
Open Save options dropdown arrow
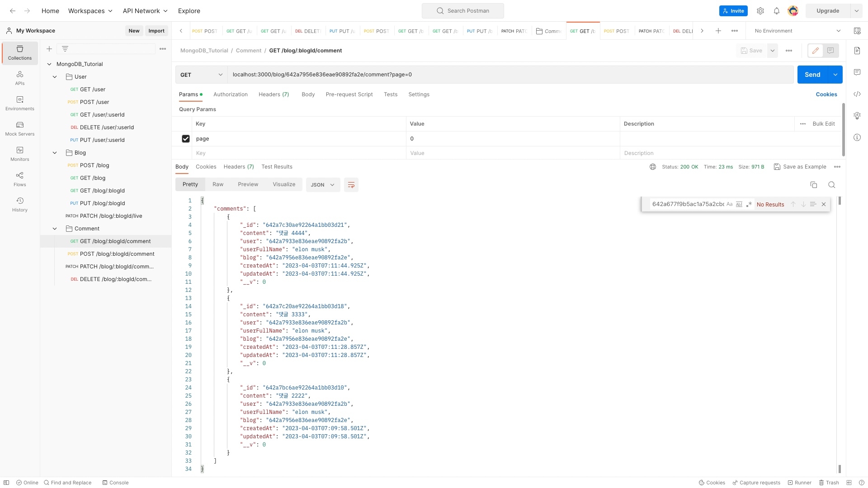773,51
